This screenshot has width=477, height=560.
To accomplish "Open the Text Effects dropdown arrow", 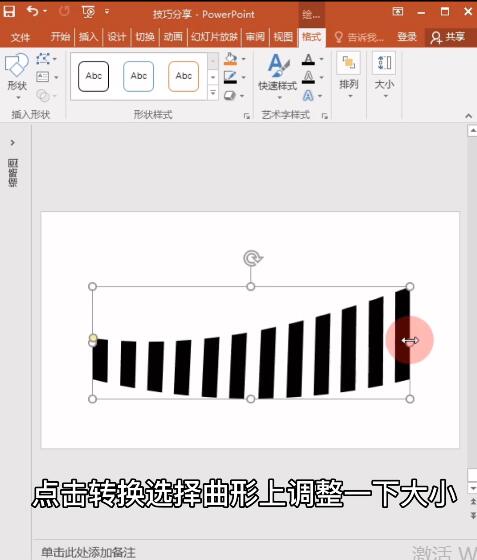I will [320, 96].
